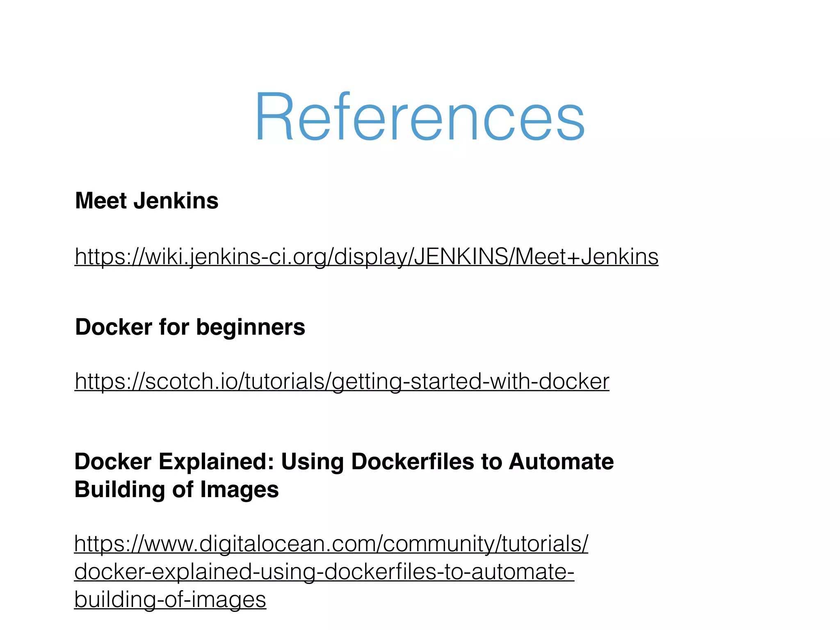Open the wiki.jenkins-ci.org Meet+Jenkins link

coord(366,257)
